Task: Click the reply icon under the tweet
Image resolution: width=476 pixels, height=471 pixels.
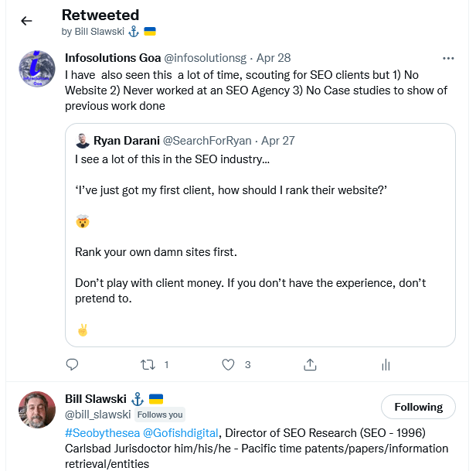Action: click(72, 363)
